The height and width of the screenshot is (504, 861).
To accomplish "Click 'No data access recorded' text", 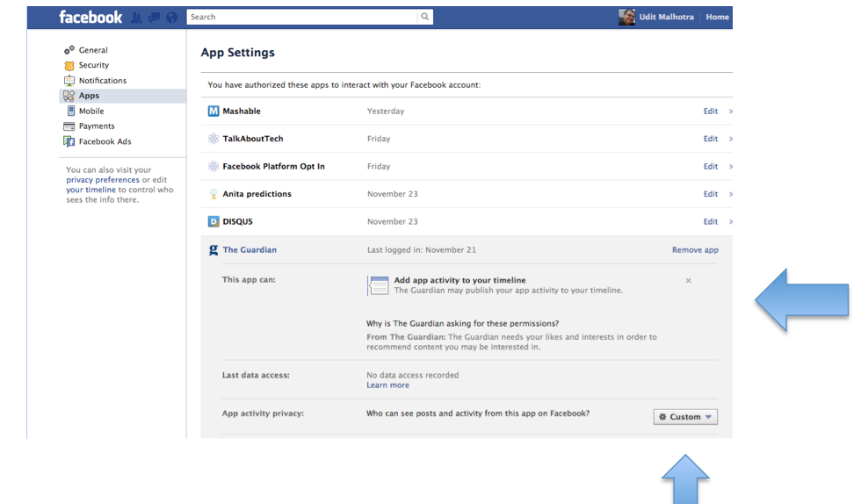I will coord(412,376).
